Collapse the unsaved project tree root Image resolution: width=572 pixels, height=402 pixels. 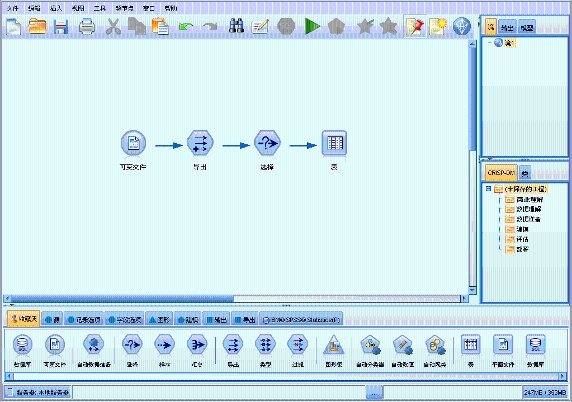(x=488, y=189)
